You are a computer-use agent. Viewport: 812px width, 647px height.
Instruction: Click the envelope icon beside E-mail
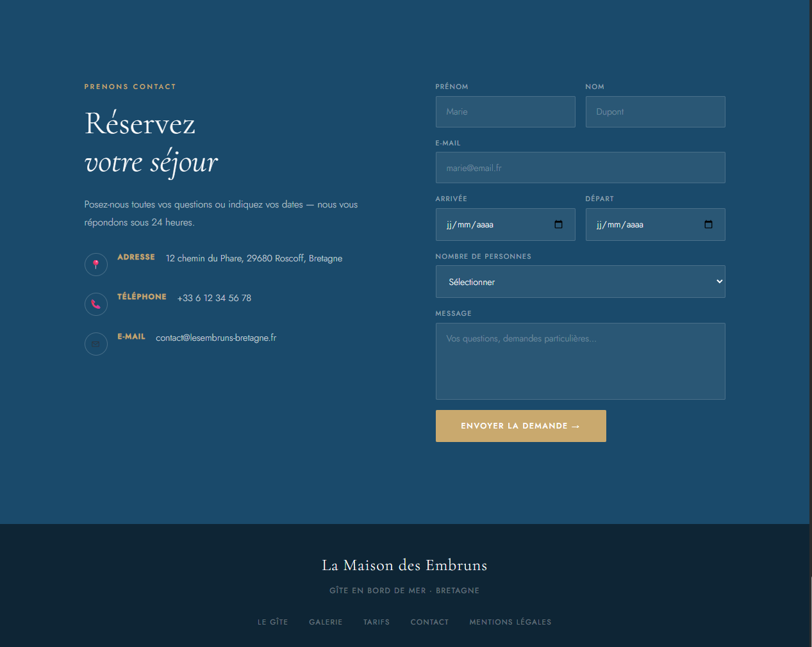[96, 344]
